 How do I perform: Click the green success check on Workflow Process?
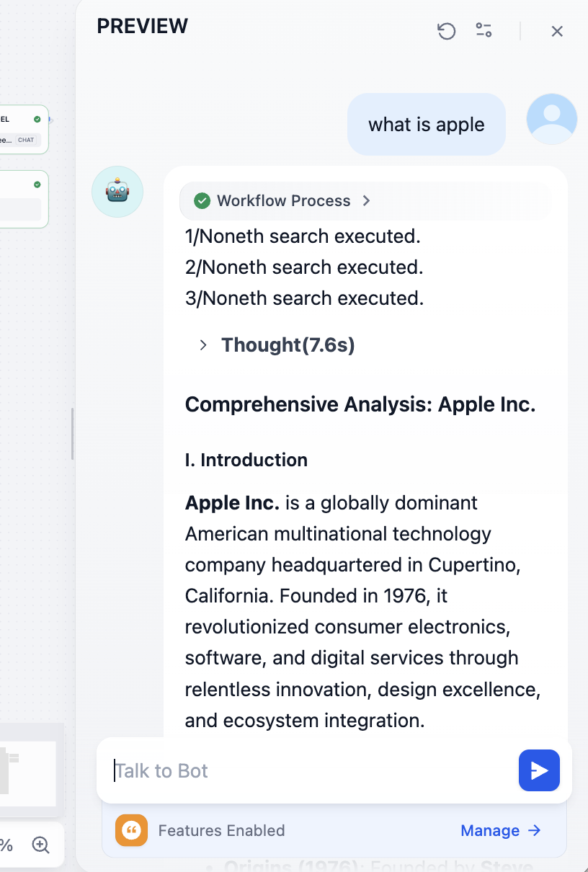202,201
